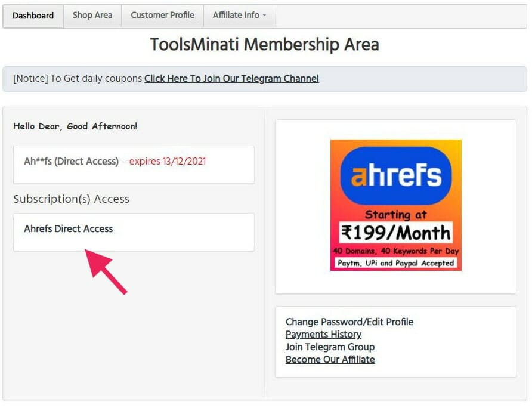Open the Dashboard tab
Image resolution: width=532 pixels, height=411 pixels.
pyautogui.click(x=33, y=16)
